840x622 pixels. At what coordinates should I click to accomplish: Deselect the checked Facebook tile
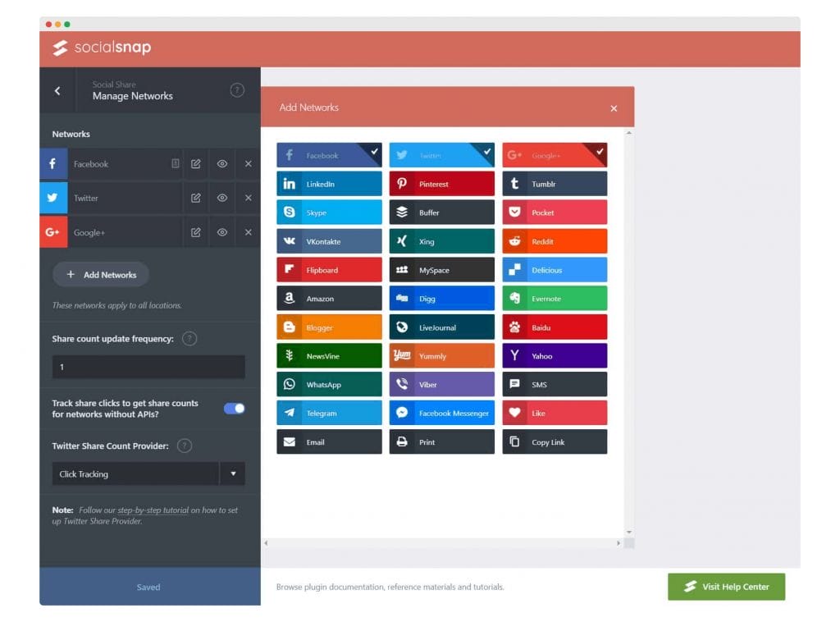tap(329, 155)
